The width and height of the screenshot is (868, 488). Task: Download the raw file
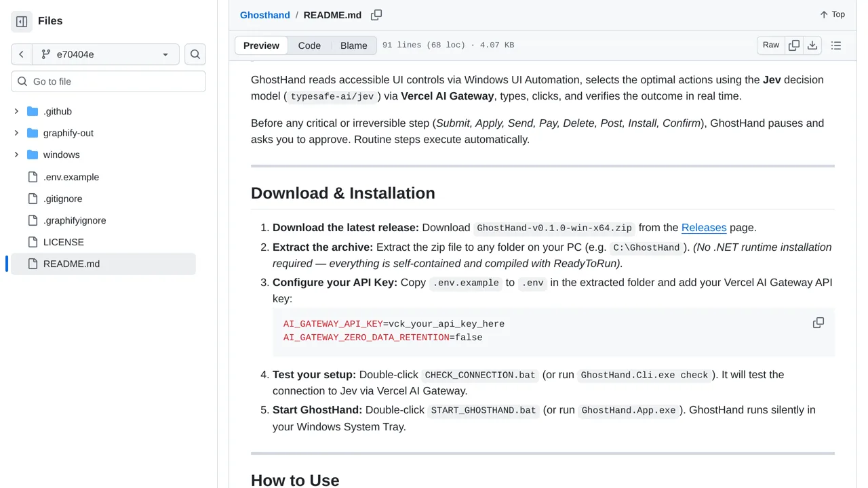tap(812, 45)
